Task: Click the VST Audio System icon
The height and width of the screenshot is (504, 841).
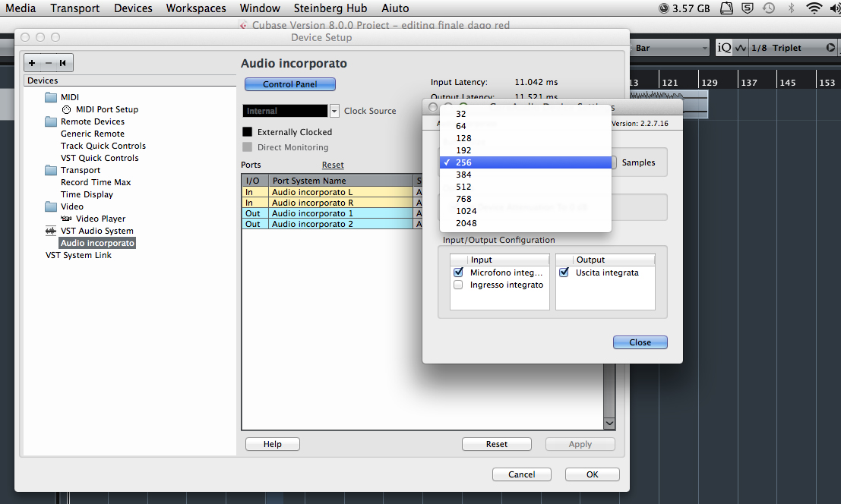Action: [x=51, y=231]
